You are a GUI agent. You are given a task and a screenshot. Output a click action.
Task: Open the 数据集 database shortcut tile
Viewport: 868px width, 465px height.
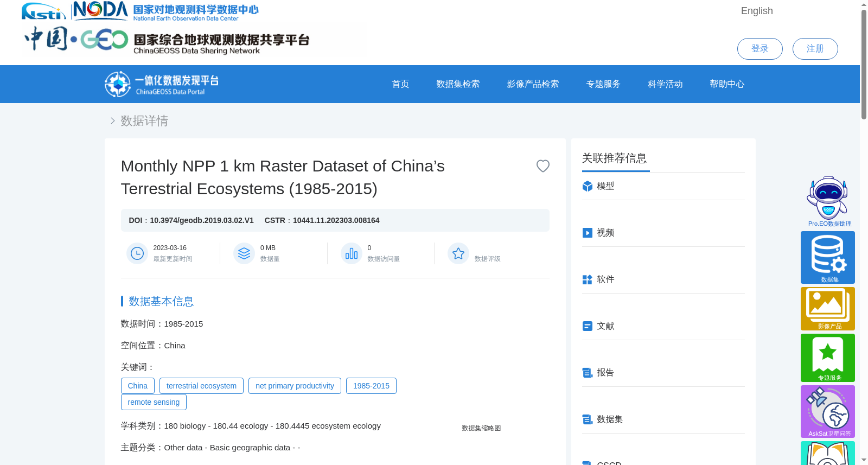click(x=828, y=257)
